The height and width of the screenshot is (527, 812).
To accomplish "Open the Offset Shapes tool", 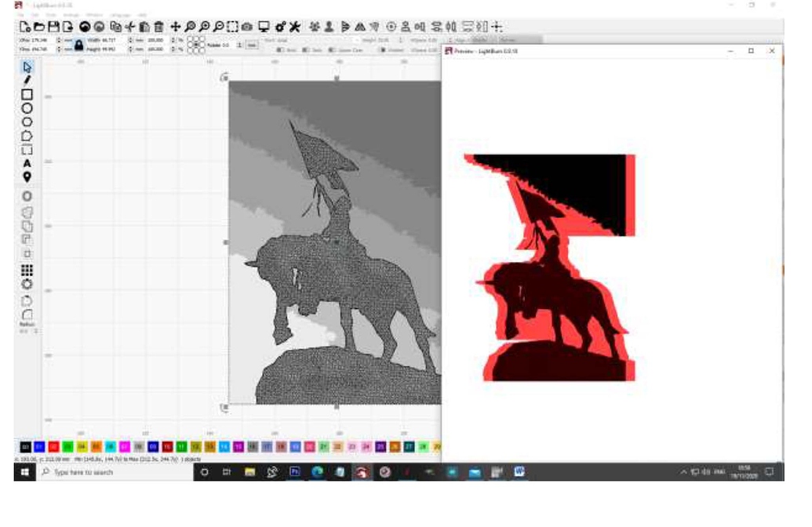I will [26, 198].
